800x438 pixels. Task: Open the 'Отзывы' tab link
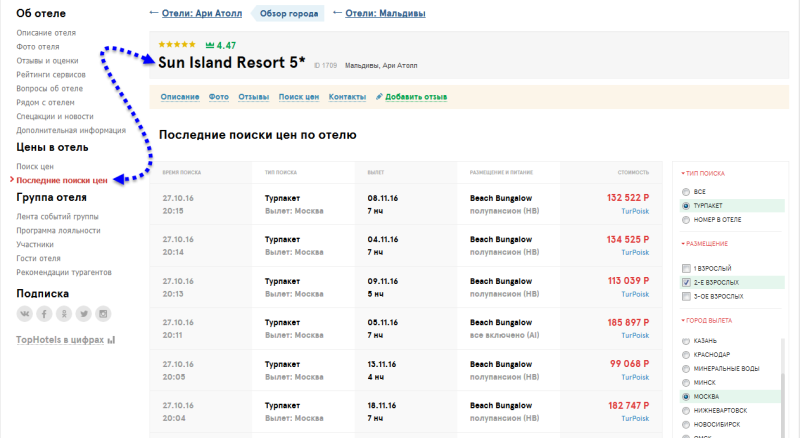tap(253, 96)
